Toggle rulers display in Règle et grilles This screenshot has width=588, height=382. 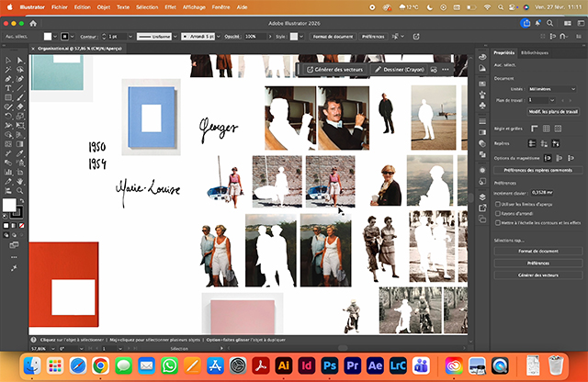535,129
